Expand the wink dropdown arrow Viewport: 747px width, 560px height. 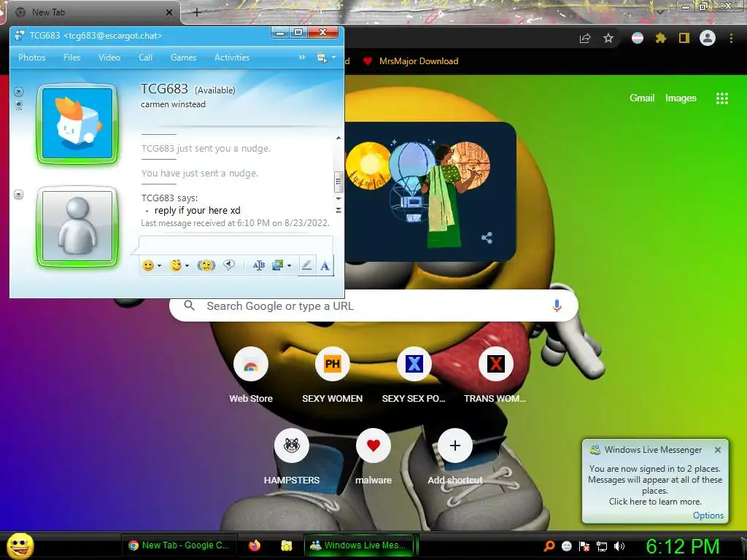tap(187, 266)
